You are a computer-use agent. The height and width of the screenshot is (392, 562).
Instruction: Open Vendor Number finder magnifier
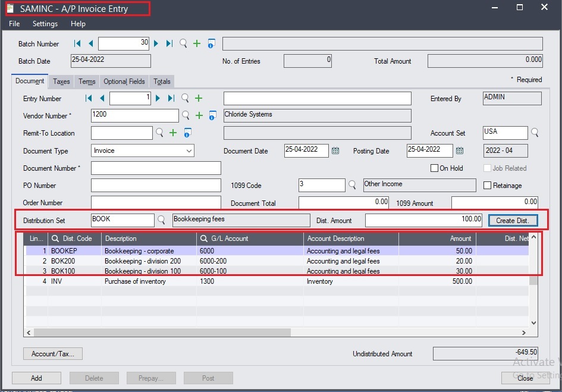pos(186,115)
